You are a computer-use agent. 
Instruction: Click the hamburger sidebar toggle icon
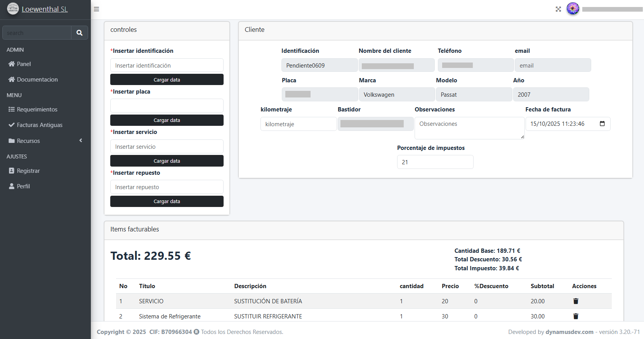(97, 9)
